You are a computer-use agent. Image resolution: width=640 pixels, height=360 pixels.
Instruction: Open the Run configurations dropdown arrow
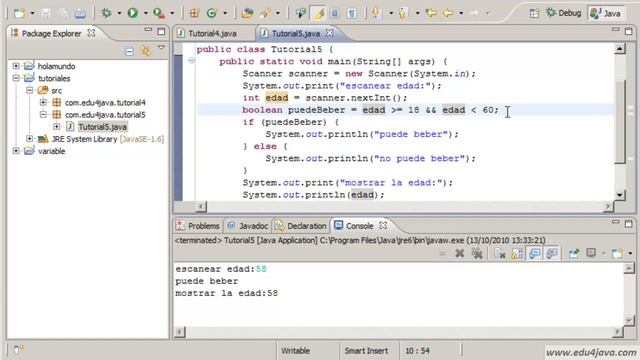coord(145,13)
